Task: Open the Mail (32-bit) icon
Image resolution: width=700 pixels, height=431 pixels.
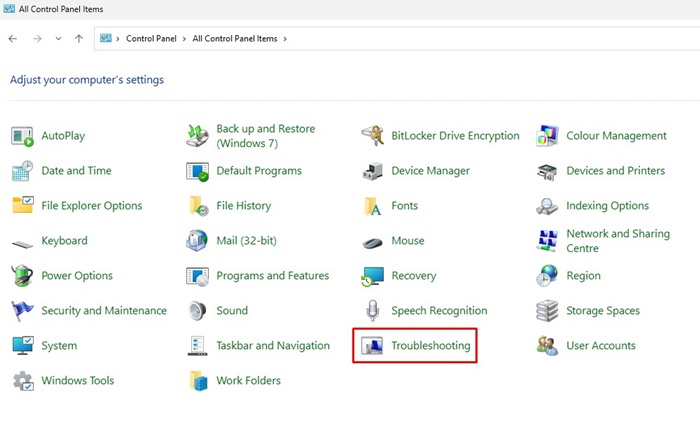Action: click(197, 240)
